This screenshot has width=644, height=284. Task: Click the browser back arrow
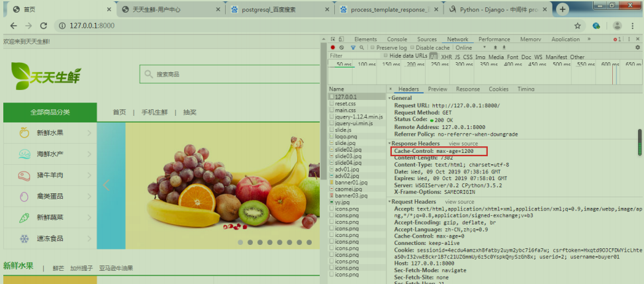(13, 26)
